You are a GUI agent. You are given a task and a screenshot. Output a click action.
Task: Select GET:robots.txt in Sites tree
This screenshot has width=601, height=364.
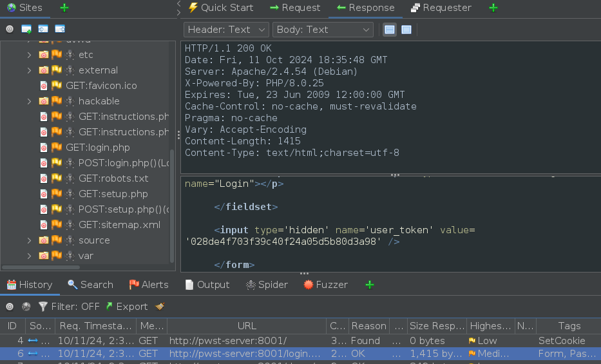pos(113,178)
